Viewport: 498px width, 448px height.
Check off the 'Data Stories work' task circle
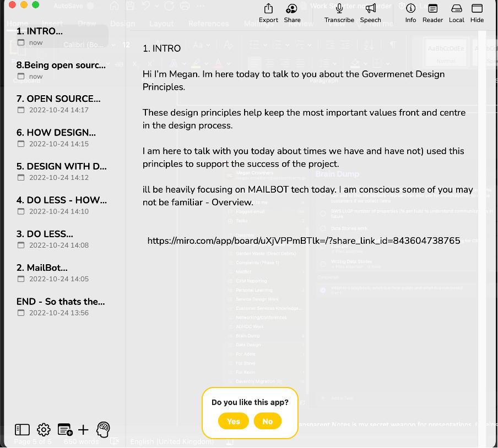[x=323, y=228]
